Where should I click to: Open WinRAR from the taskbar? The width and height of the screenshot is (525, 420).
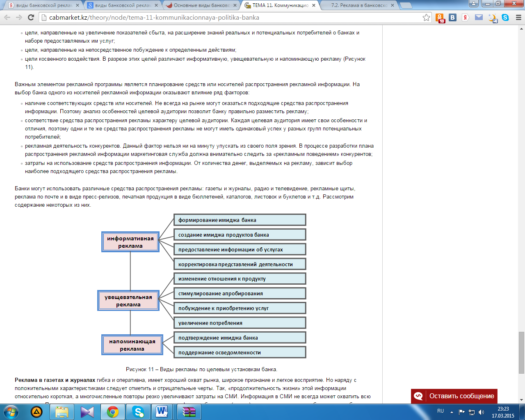(189, 411)
